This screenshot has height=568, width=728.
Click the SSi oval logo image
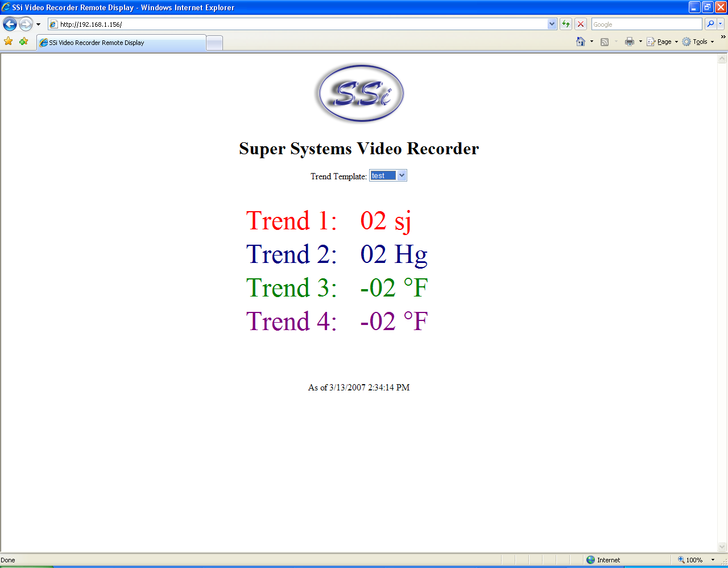[x=359, y=93]
